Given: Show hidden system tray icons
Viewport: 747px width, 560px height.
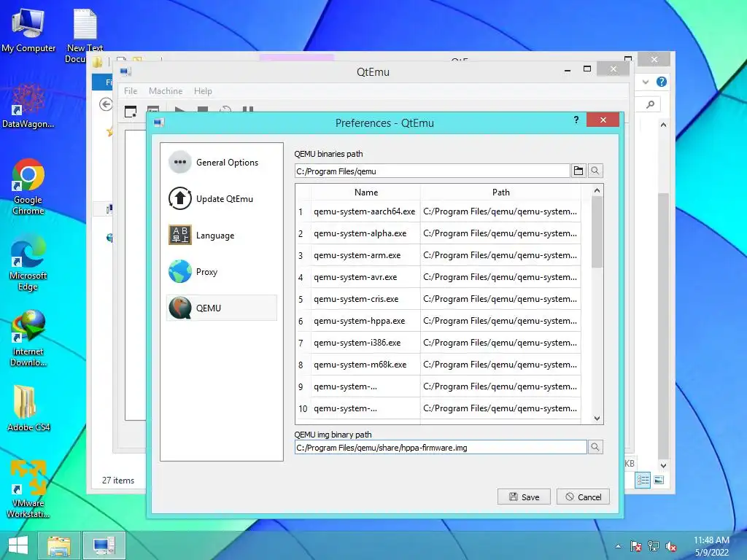Looking at the screenshot, I should point(618,546).
